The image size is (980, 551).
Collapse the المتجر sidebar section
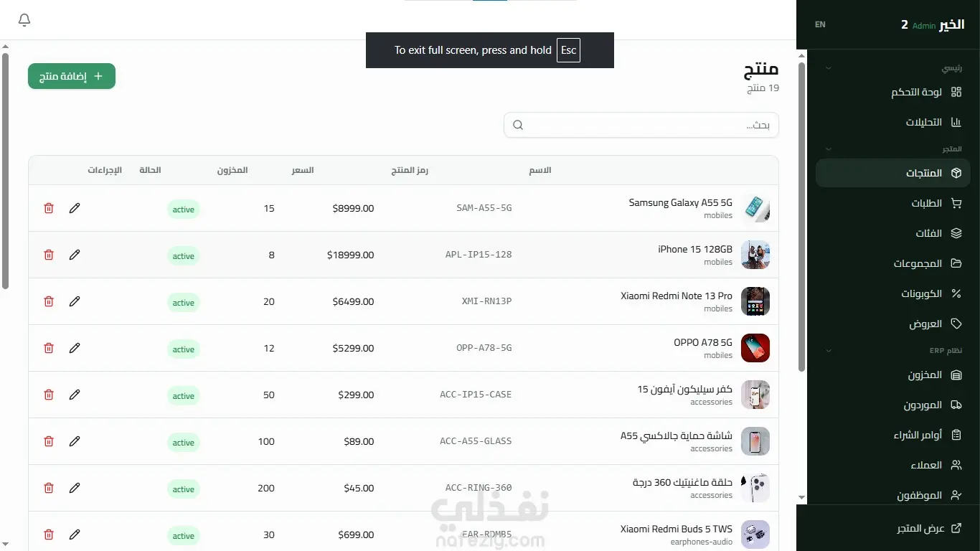pyautogui.click(x=829, y=149)
